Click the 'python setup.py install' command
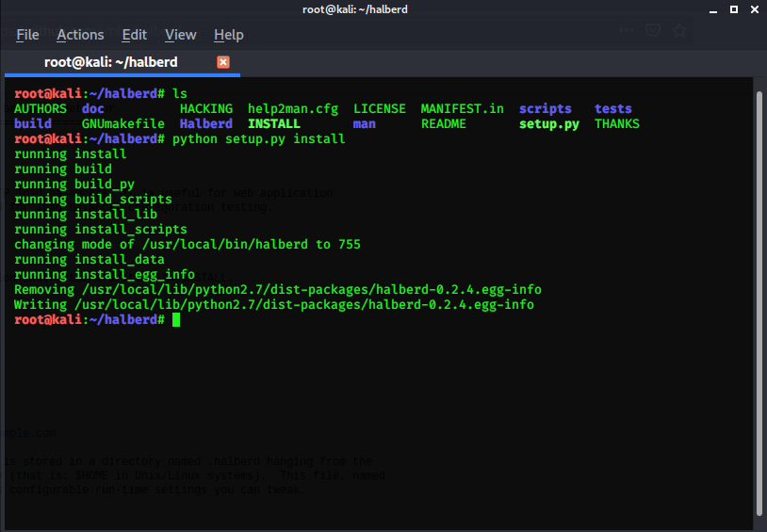 click(259, 138)
